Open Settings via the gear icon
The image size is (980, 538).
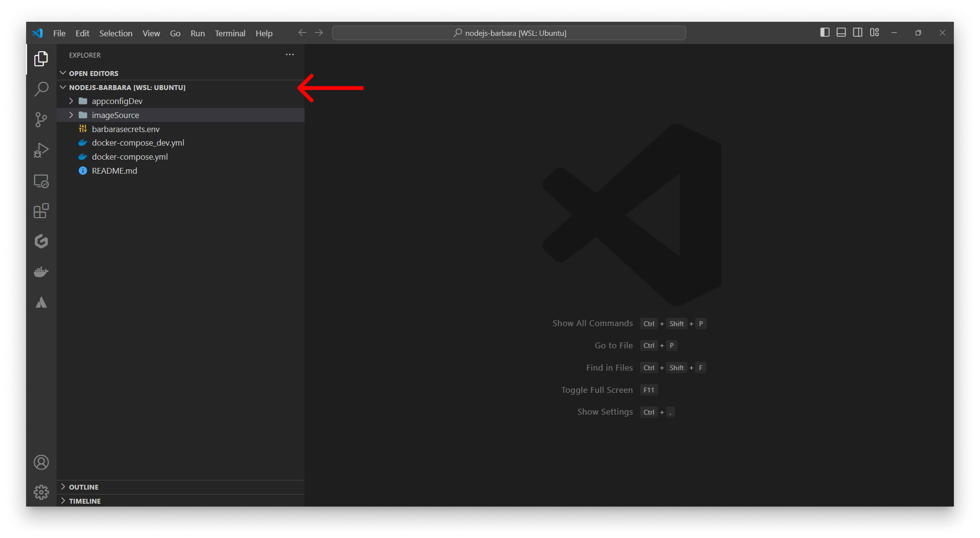(42, 492)
